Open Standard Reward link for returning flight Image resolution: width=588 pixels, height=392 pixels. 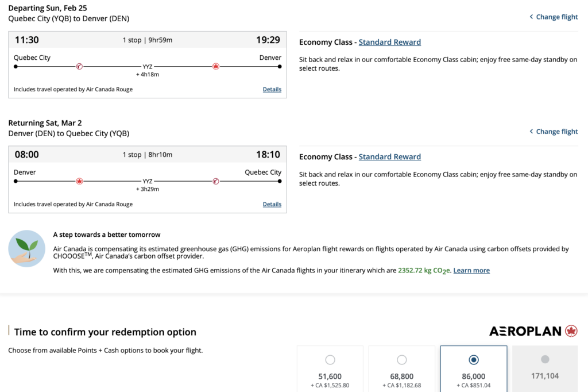tap(390, 157)
